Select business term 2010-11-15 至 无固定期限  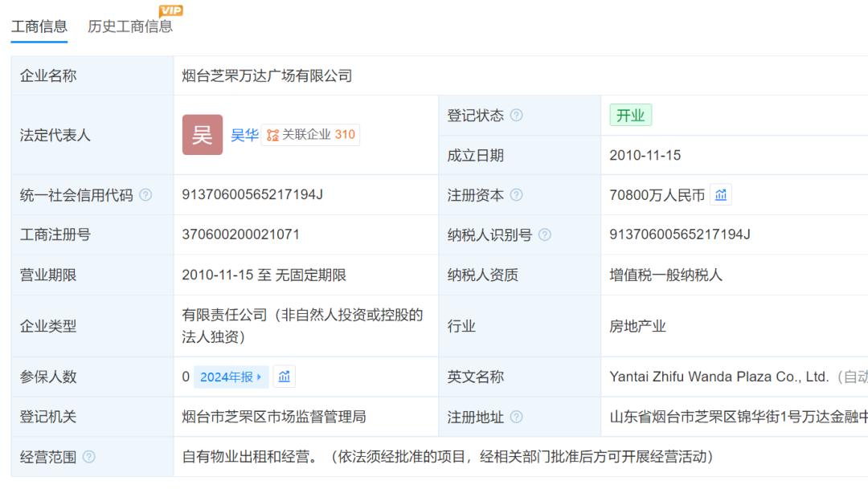point(264,275)
